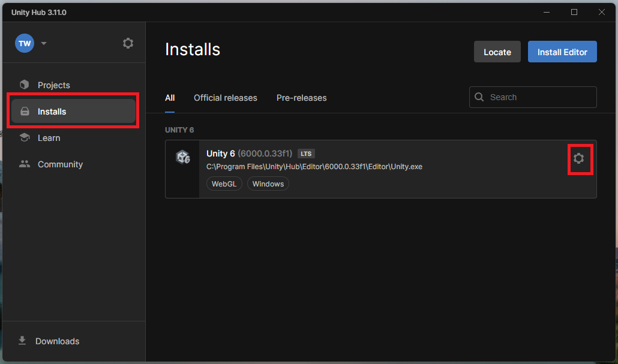
Task: Click the Learn graduation cap icon
Action: coord(25,138)
